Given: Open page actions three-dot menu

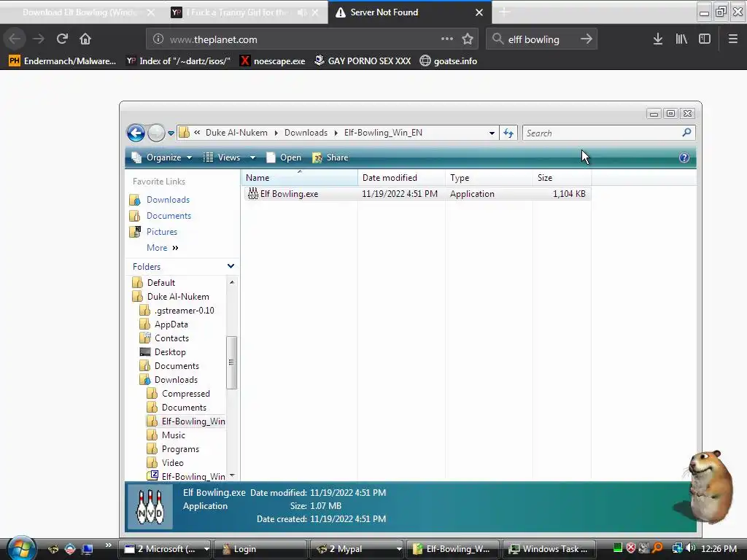Looking at the screenshot, I should [447, 39].
